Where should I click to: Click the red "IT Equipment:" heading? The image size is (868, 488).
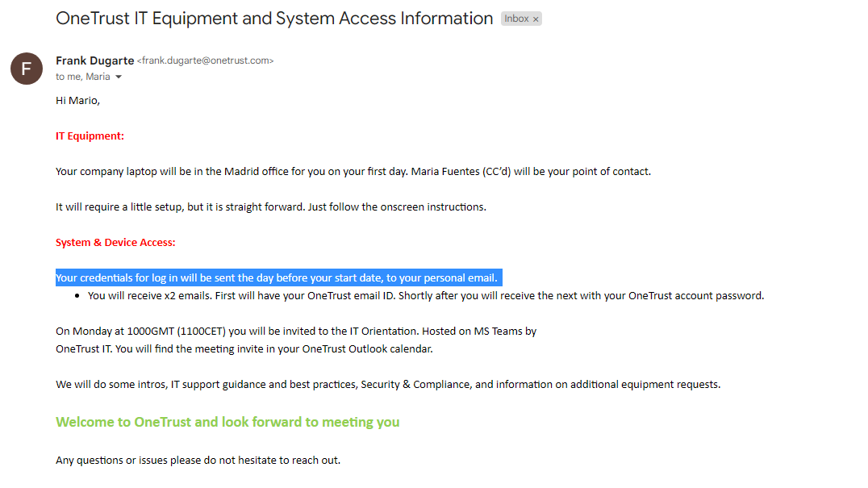pyautogui.click(x=90, y=136)
